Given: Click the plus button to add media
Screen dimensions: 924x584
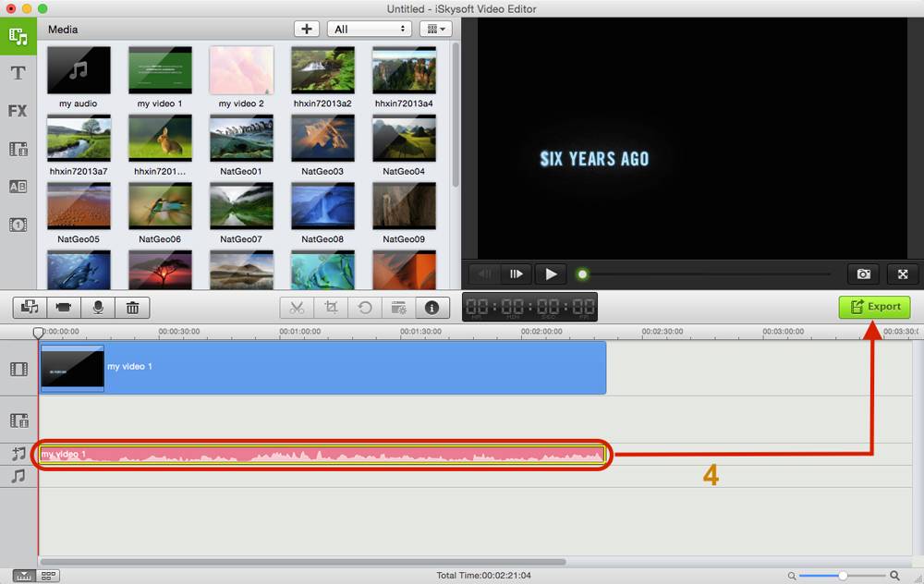Looking at the screenshot, I should [x=307, y=29].
